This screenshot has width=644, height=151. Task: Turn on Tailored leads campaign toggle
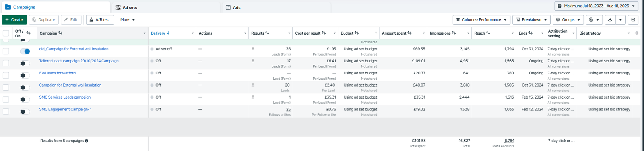25,63
